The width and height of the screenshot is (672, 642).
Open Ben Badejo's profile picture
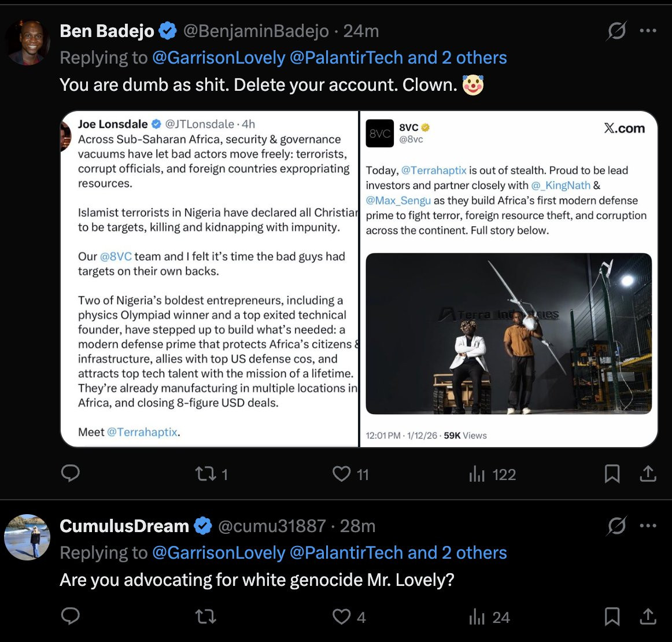pyautogui.click(x=27, y=43)
